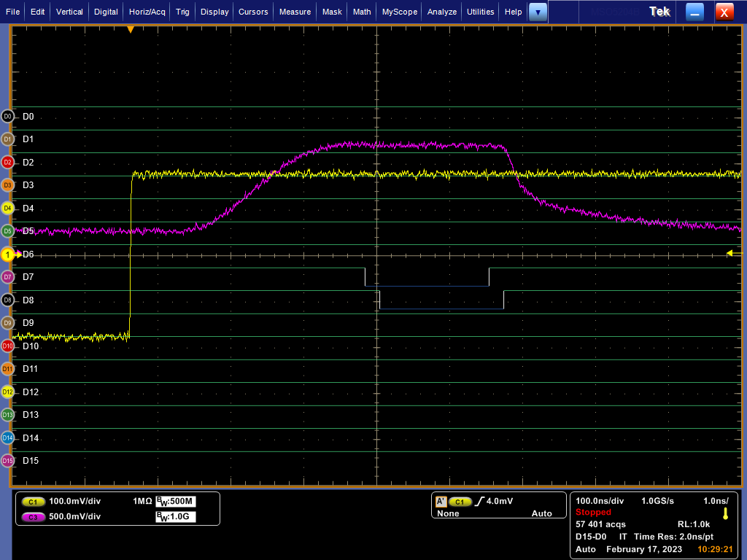Select the D7 digital channel badge

pos(8,277)
